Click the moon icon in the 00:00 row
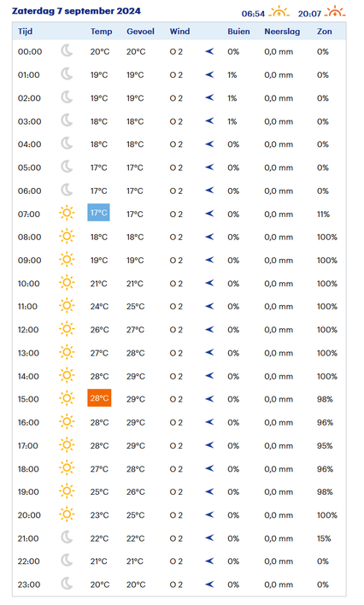364x605 pixels. (67, 51)
